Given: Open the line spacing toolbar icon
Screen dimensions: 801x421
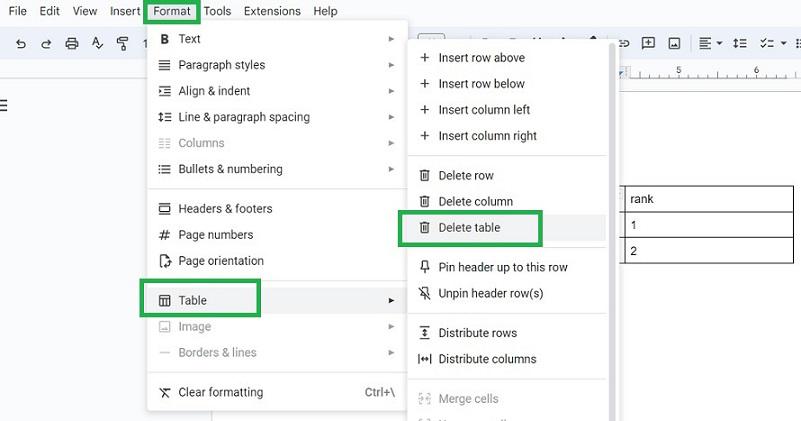Looking at the screenshot, I should pos(740,43).
